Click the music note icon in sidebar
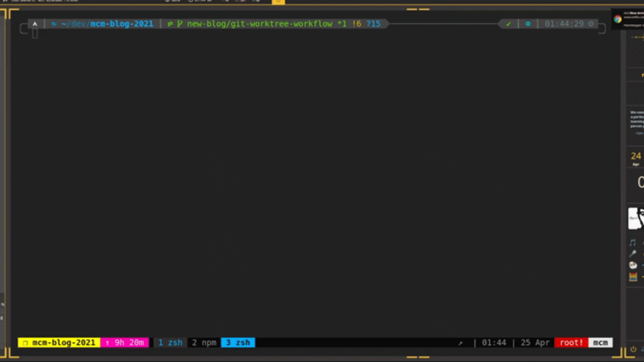 click(x=633, y=242)
